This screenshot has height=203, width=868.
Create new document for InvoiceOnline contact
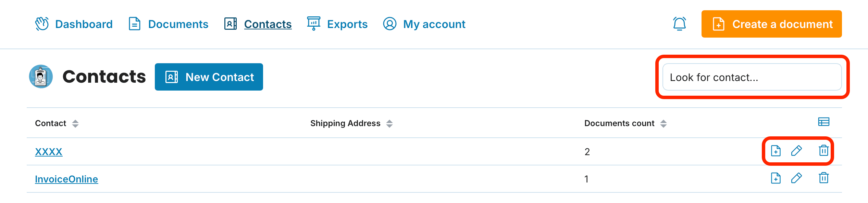click(x=776, y=178)
